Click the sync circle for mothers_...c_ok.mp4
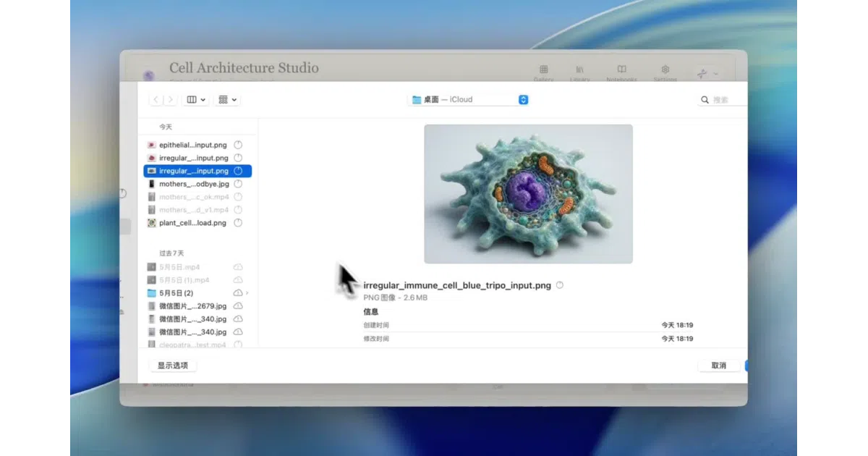Screen dimensions: 868x456 point(238,197)
